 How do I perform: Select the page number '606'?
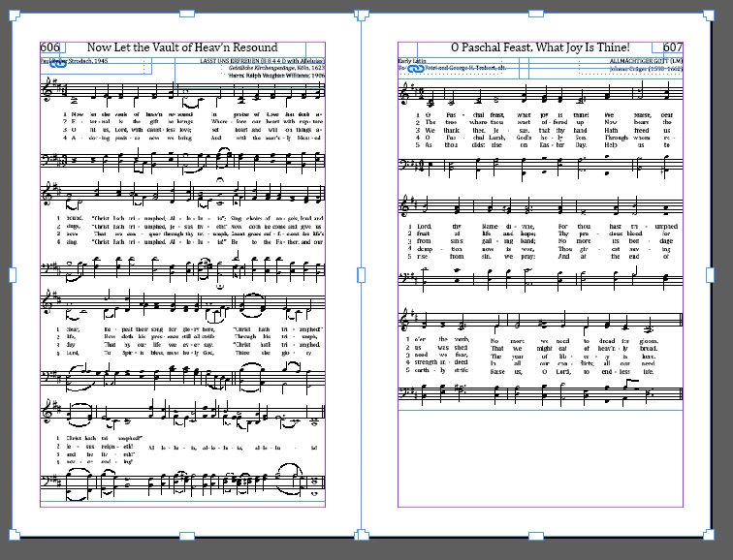(x=50, y=47)
